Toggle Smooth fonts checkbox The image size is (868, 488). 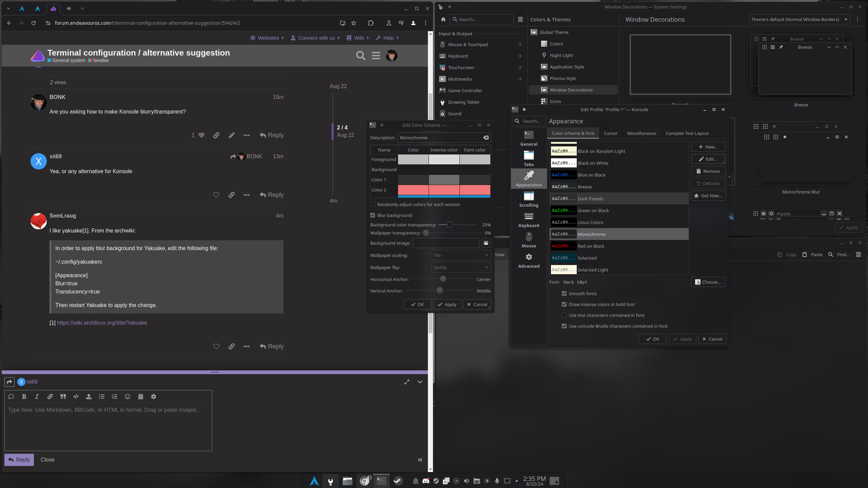(x=564, y=293)
